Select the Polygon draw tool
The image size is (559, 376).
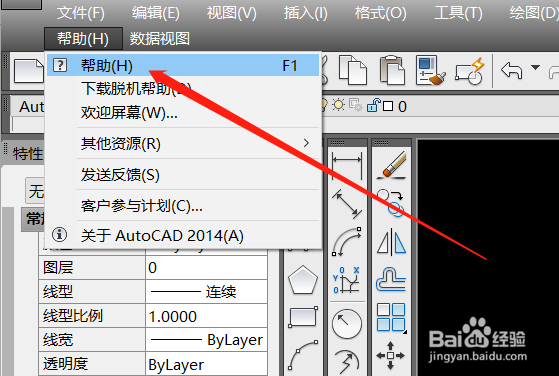click(x=303, y=280)
